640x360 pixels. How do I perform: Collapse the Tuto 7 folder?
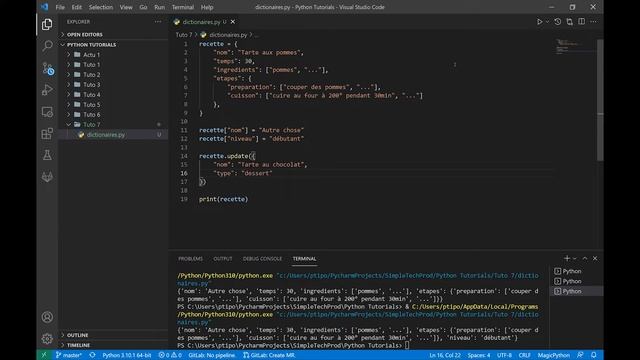(113, 124)
